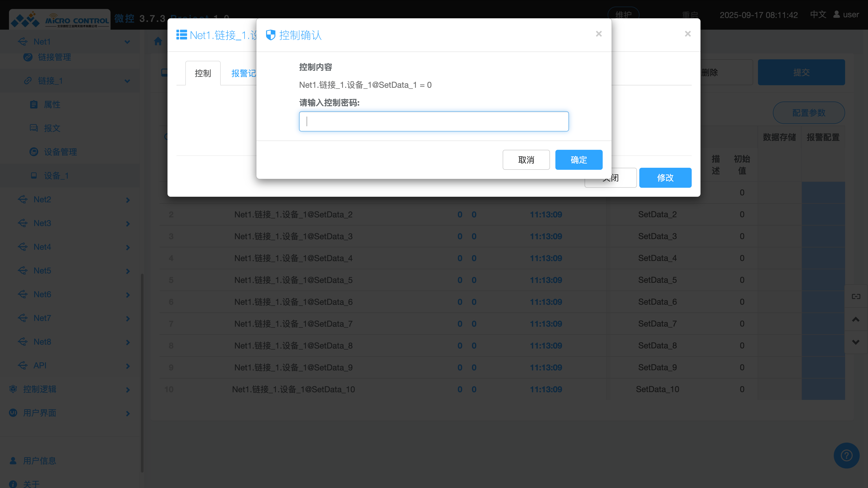
Task: Click the 修改 button
Action: tap(665, 178)
